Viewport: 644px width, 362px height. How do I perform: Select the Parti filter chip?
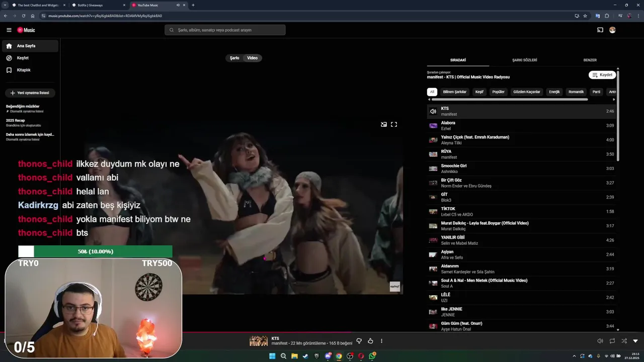click(596, 92)
